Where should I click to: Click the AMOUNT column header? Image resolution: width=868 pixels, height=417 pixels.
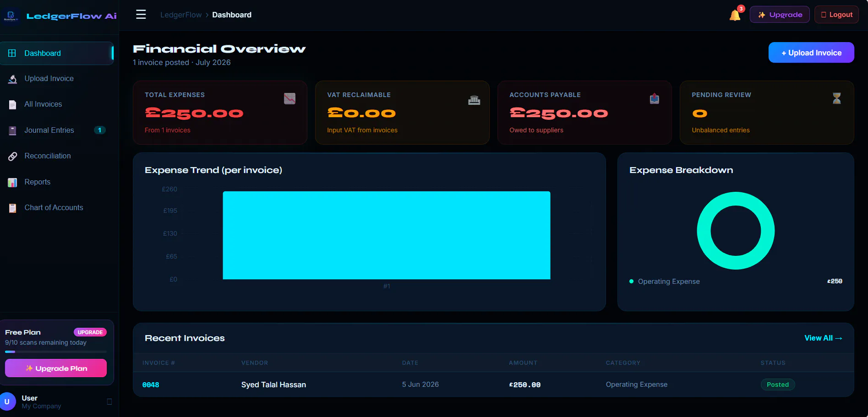(x=523, y=363)
